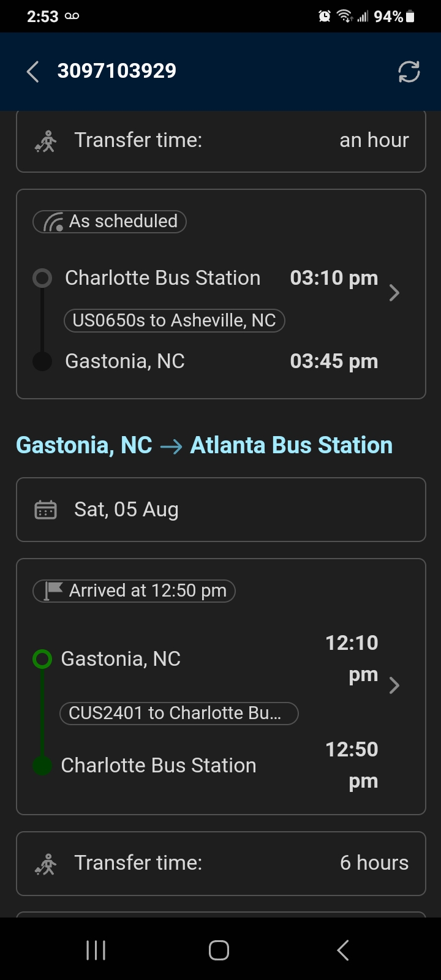Tap the booking number 3097103929 title
The width and height of the screenshot is (441, 980).
[117, 71]
